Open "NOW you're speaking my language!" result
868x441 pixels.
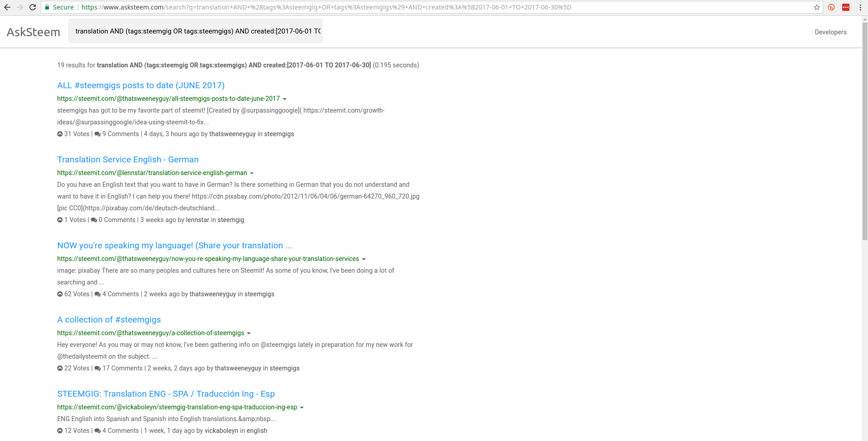pos(174,246)
